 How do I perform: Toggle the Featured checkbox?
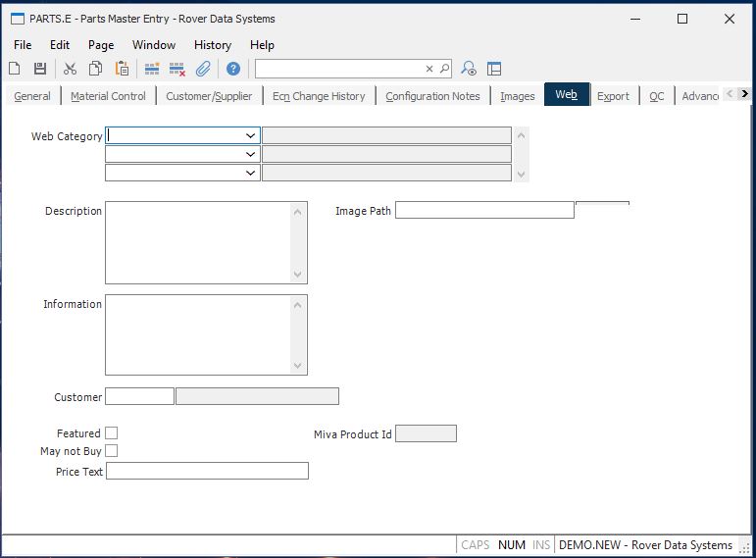pos(112,433)
